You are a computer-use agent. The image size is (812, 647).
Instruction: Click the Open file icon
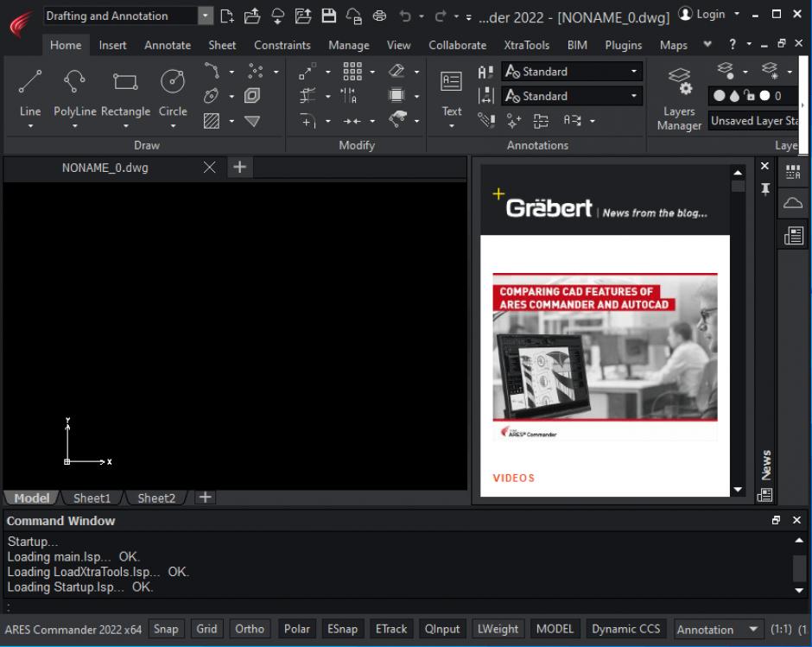[252, 16]
